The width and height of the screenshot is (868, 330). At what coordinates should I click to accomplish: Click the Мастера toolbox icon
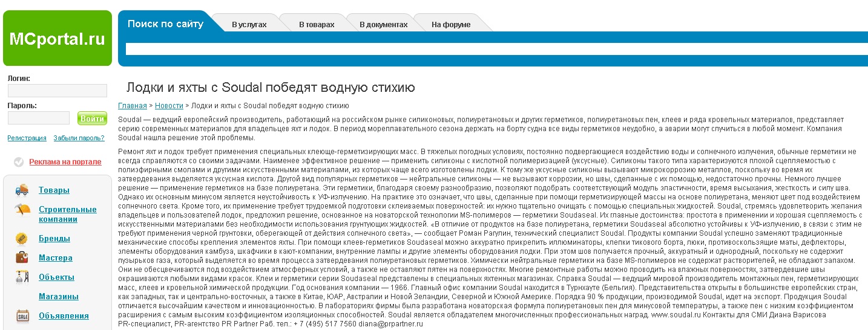[22, 257]
